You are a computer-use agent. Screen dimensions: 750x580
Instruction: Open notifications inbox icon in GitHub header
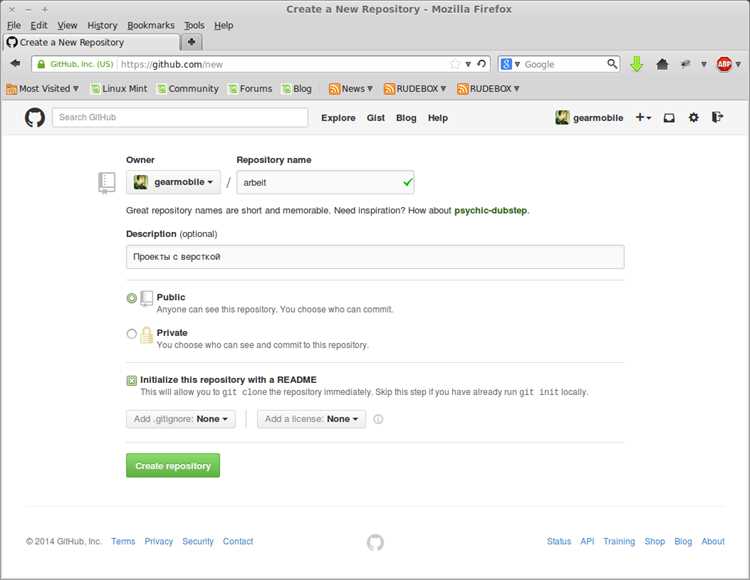click(669, 118)
